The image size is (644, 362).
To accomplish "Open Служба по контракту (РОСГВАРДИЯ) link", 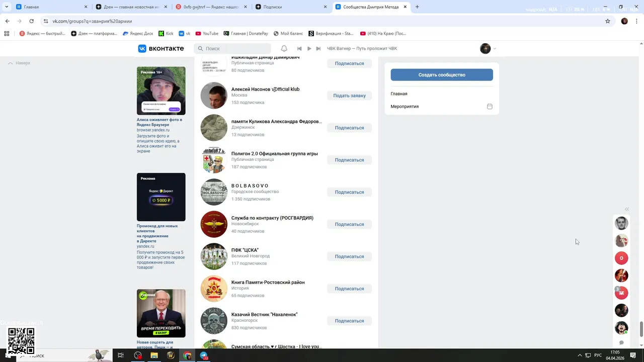I will 272,218.
